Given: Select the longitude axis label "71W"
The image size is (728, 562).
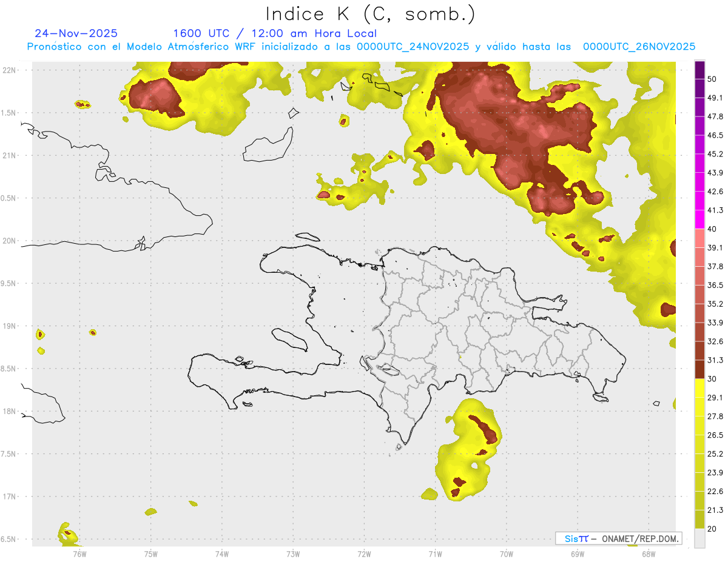Looking at the screenshot, I should (435, 554).
